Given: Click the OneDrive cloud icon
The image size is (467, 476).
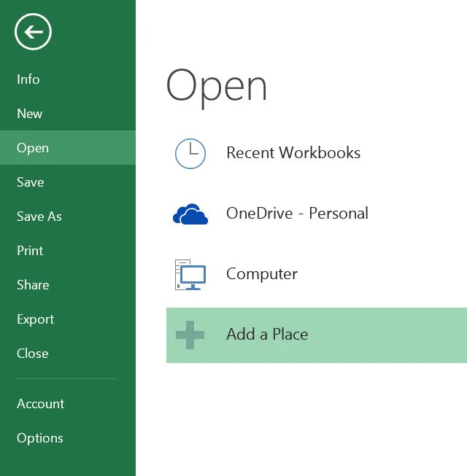Looking at the screenshot, I should 190,214.
